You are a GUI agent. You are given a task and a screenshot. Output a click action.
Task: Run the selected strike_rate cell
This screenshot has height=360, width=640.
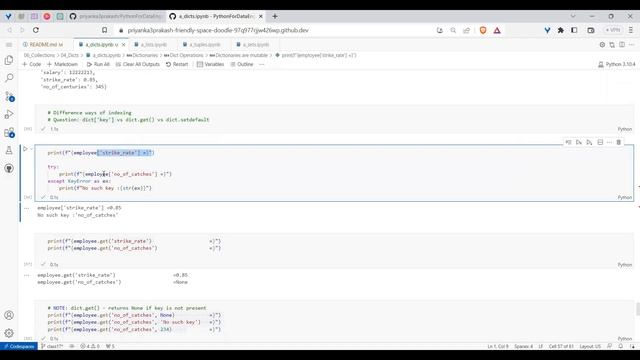25,149
